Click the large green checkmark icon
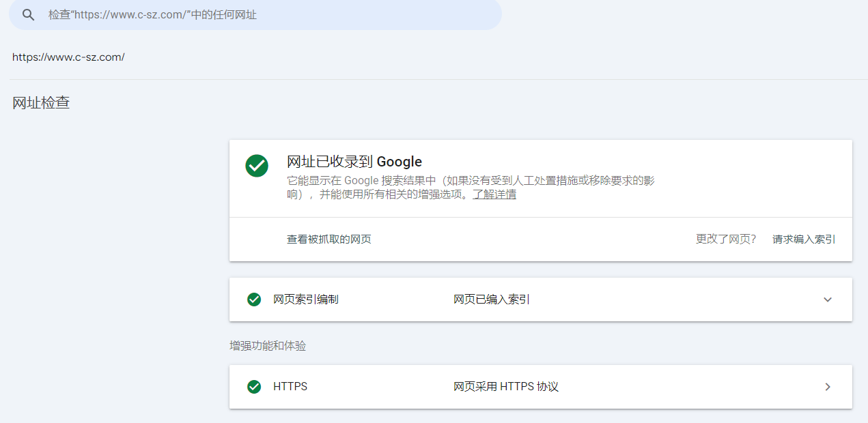The image size is (868, 423). pyautogui.click(x=257, y=165)
